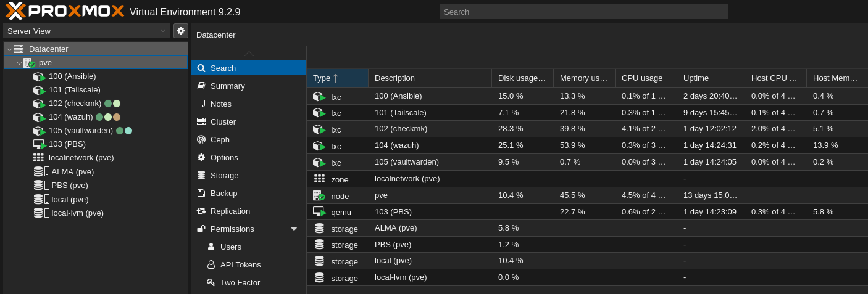Screen dimensions: 868x294
Task: Sort by the Type column header
Action: [337, 78]
